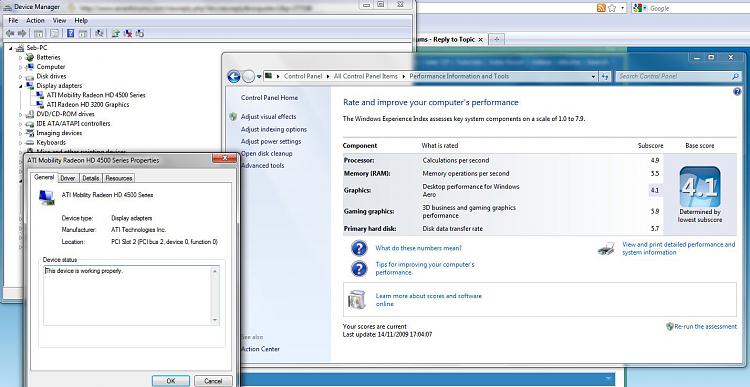Click Reply to Topic browser tab

[451, 39]
